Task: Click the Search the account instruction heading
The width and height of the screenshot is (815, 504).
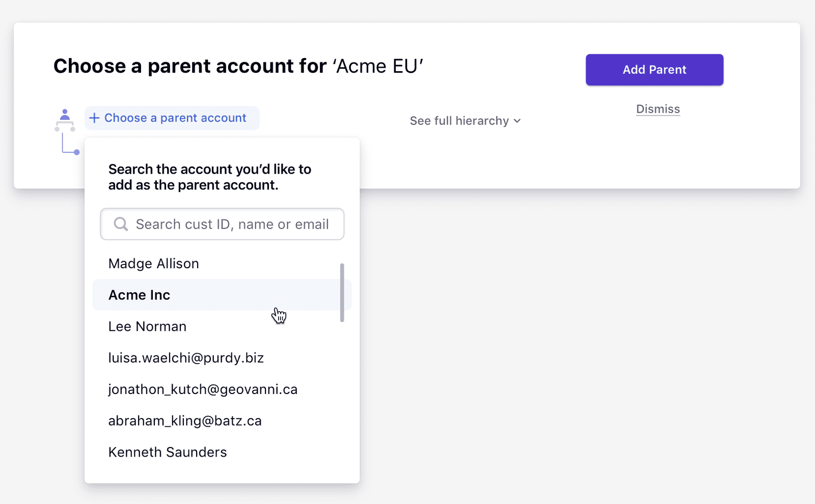Action: 210,177
